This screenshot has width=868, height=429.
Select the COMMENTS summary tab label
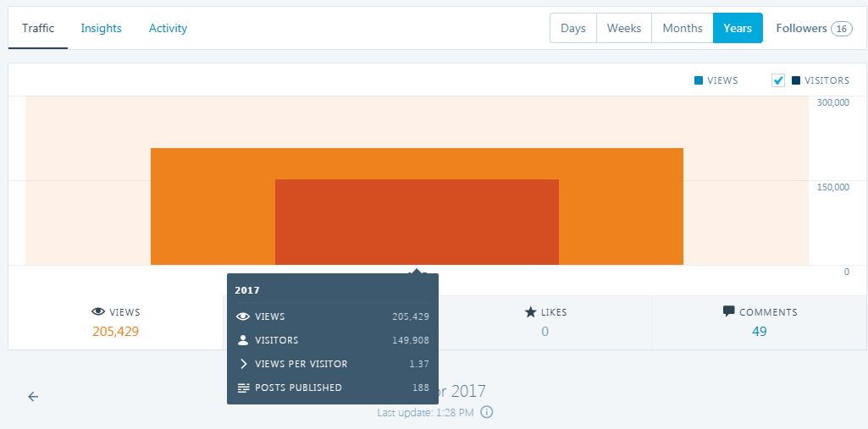768,312
